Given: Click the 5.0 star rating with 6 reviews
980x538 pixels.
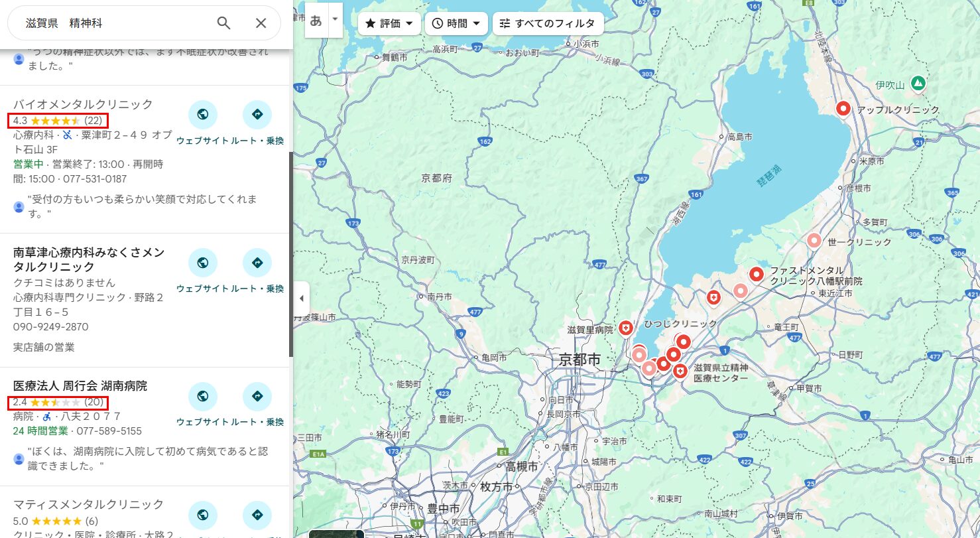Looking at the screenshot, I should [x=56, y=521].
